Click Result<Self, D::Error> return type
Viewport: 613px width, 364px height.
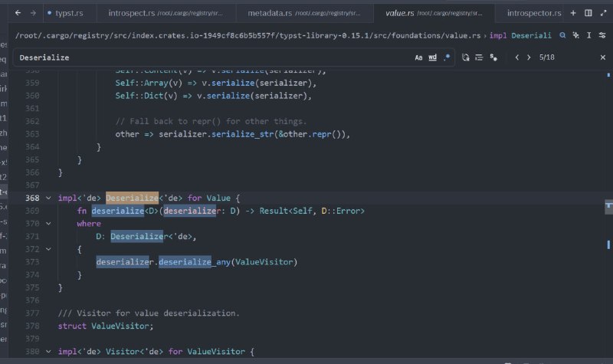coord(312,211)
